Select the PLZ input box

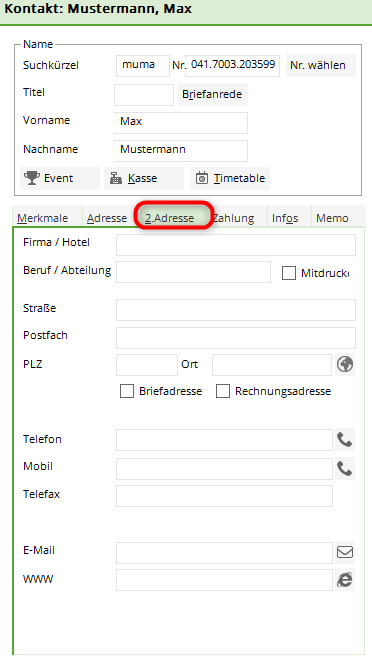(147, 365)
